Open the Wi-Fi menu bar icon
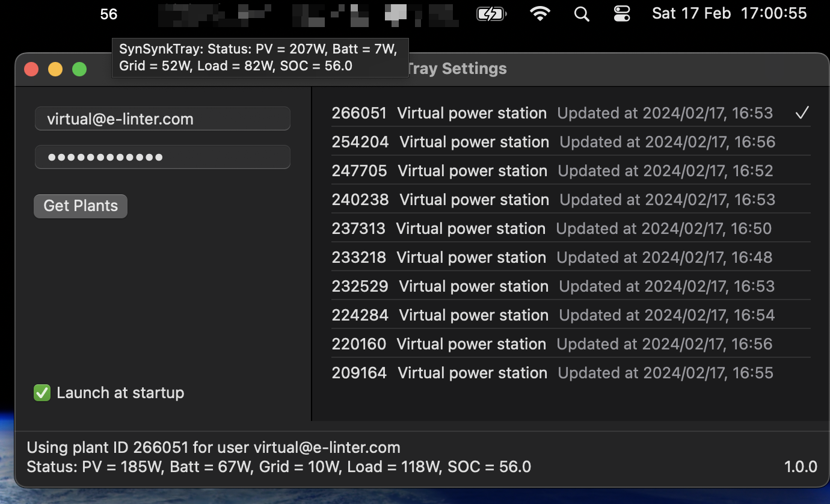830x504 pixels. (540, 14)
